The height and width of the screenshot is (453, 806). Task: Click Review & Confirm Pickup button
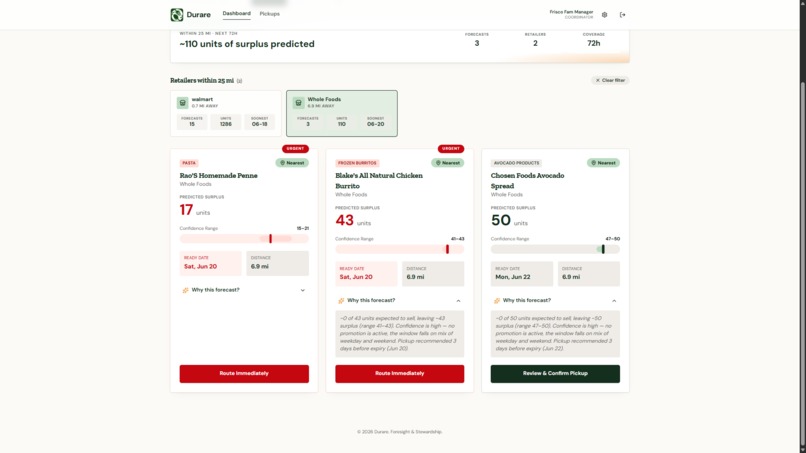coord(555,374)
